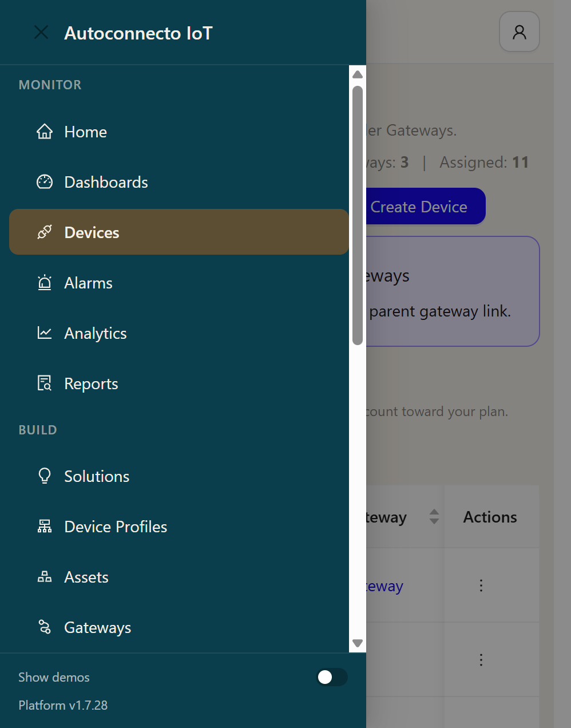Screen dimensions: 571x728
Task: Click the Reports document icon
Action: (x=45, y=383)
